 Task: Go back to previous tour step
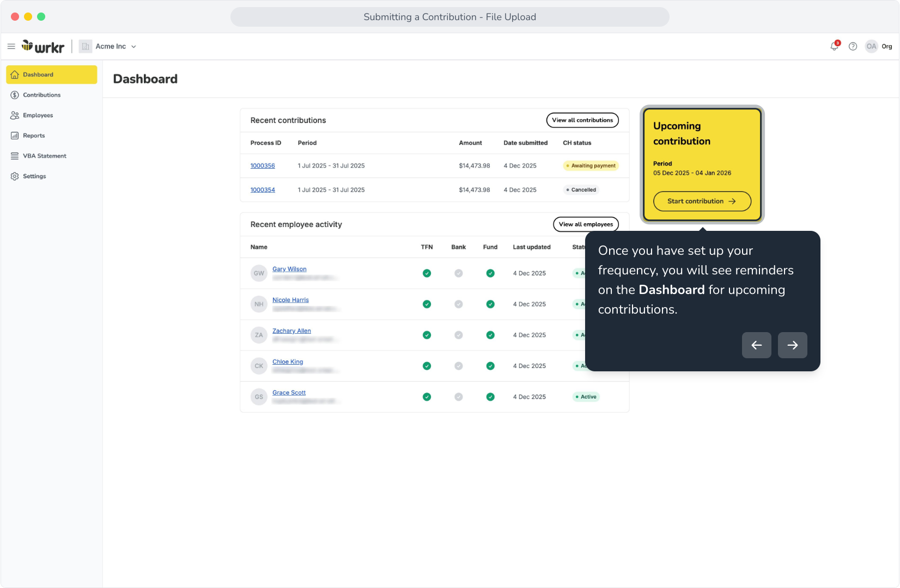[x=757, y=345]
